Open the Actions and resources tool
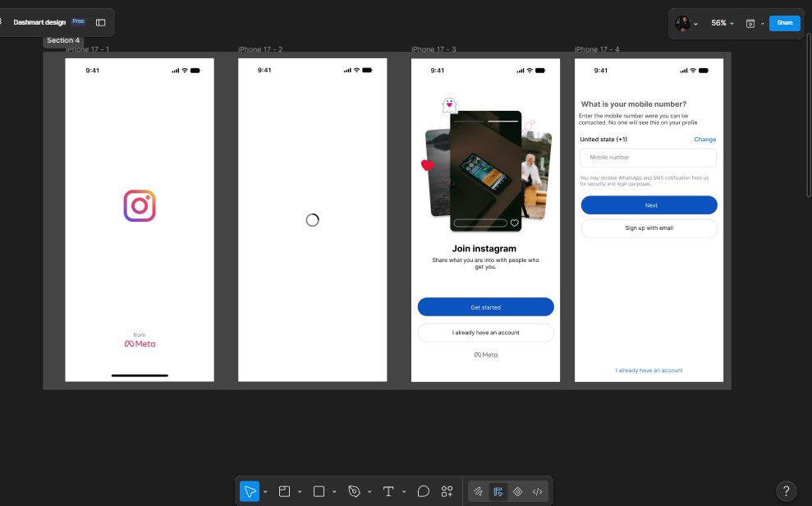Screen dimensions: 812x506 pos(447,491)
